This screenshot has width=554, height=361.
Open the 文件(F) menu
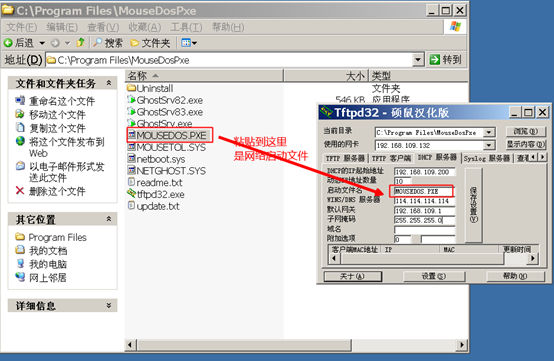21,27
